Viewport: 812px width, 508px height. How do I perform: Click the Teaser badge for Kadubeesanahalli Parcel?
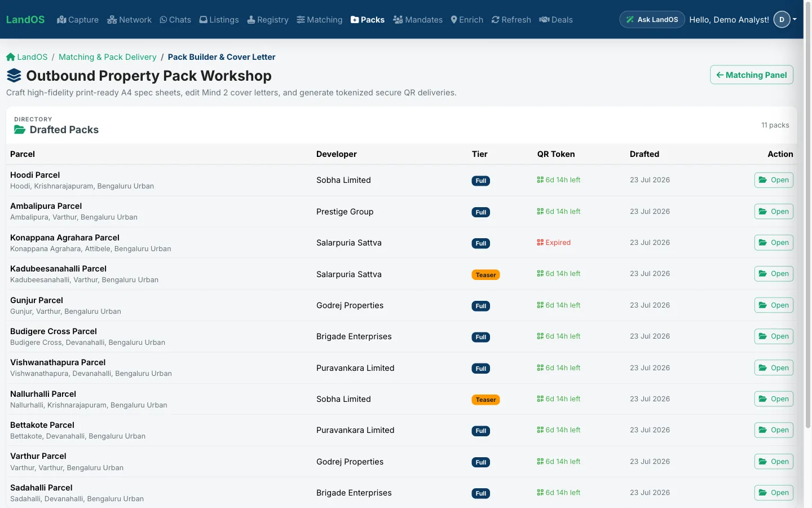(x=486, y=275)
